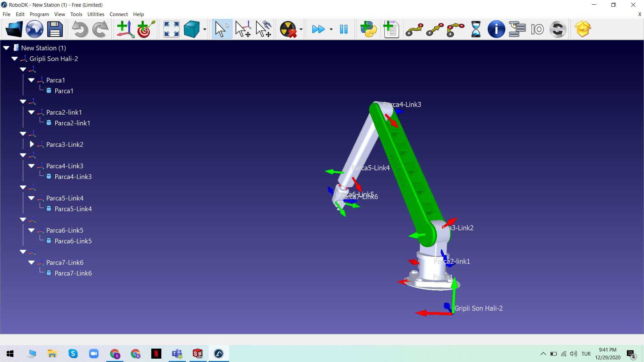
Task: Open the Utilities menu
Action: 96,14
